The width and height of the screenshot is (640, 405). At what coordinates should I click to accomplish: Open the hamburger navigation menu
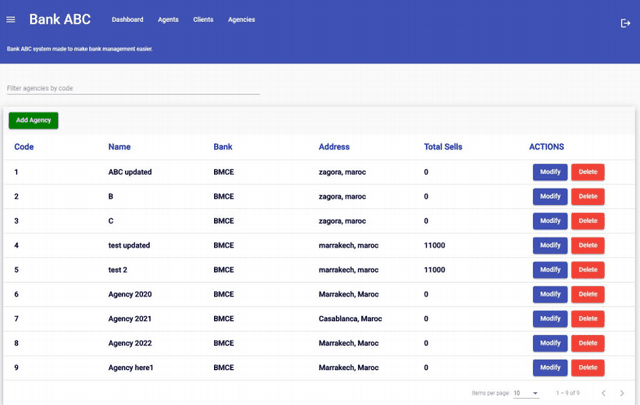point(11,20)
